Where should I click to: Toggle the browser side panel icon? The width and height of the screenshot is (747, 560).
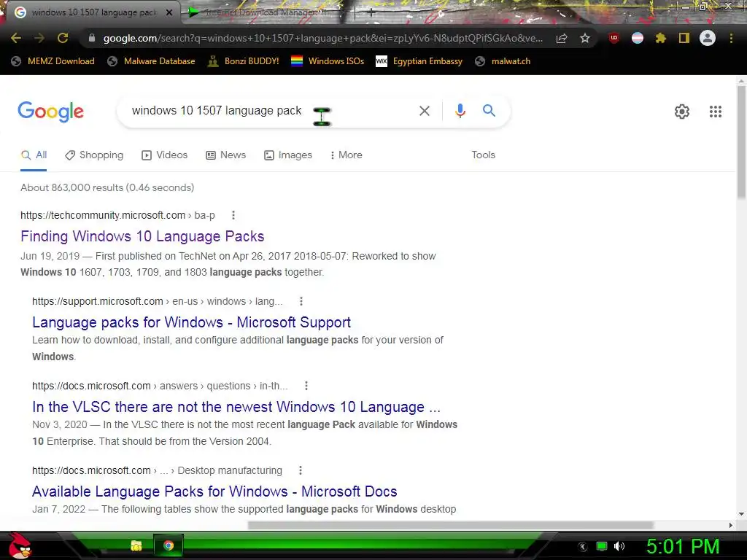point(684,38)
